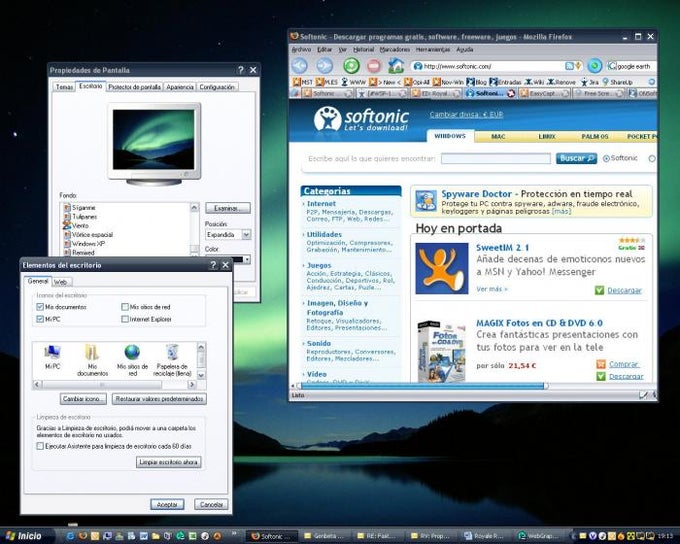
Task: Select the Mi PC icon in icon list
Action: point(52,357)
